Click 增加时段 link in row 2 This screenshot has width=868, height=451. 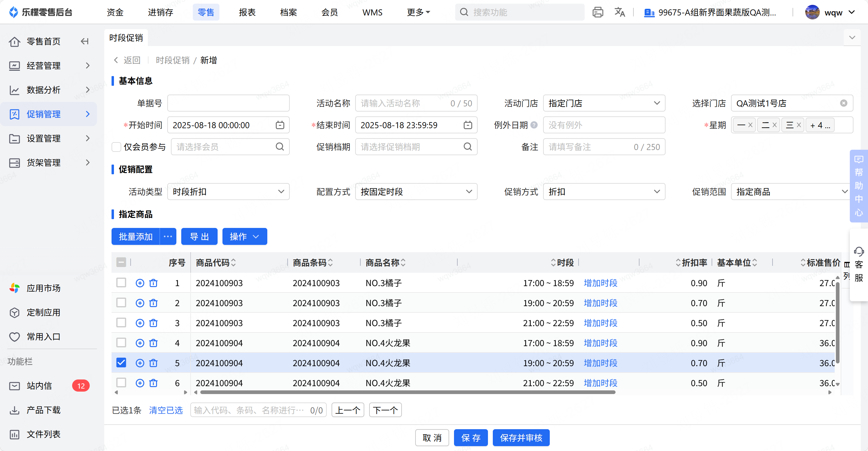[600, 303]
